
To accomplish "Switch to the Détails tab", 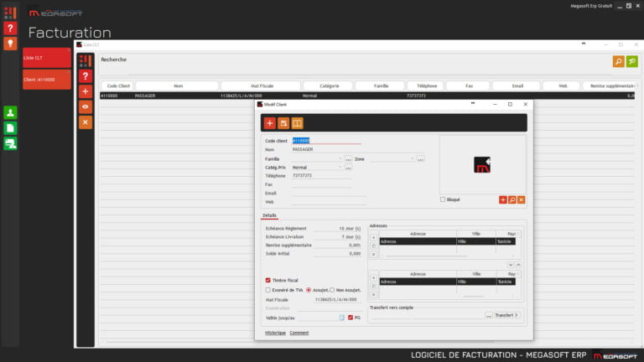I will (269, 215).
